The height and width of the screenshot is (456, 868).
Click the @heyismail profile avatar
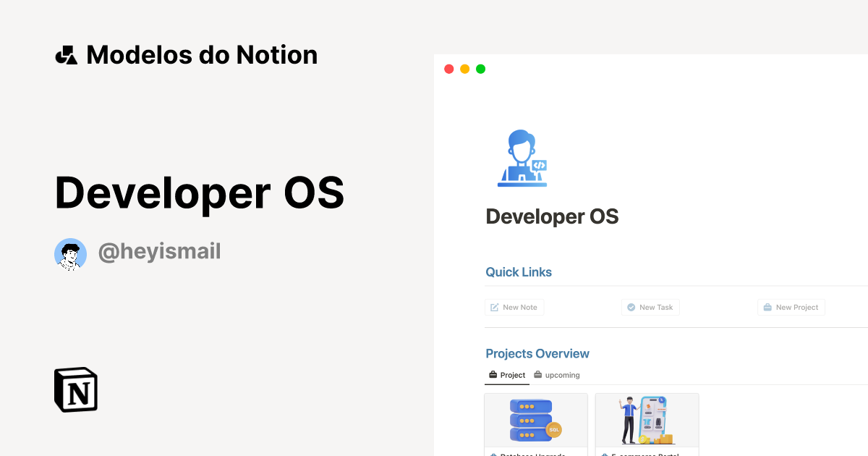70,253
